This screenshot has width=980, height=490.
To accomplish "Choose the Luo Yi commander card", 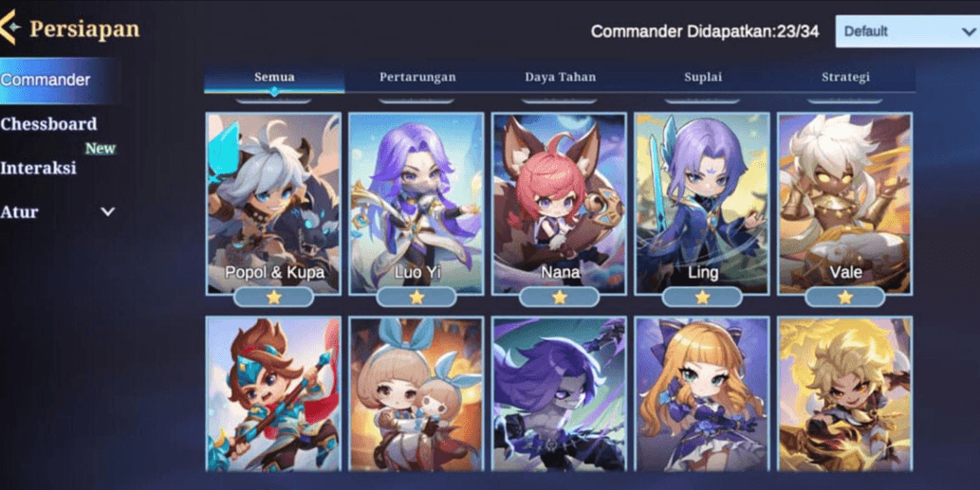I will (416, 204).
